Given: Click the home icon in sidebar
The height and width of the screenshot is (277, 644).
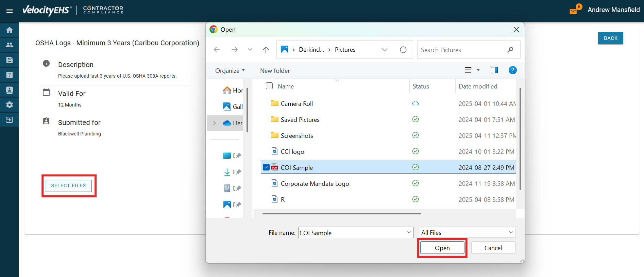Looking at the screenshot, I should tap(10, 30).
